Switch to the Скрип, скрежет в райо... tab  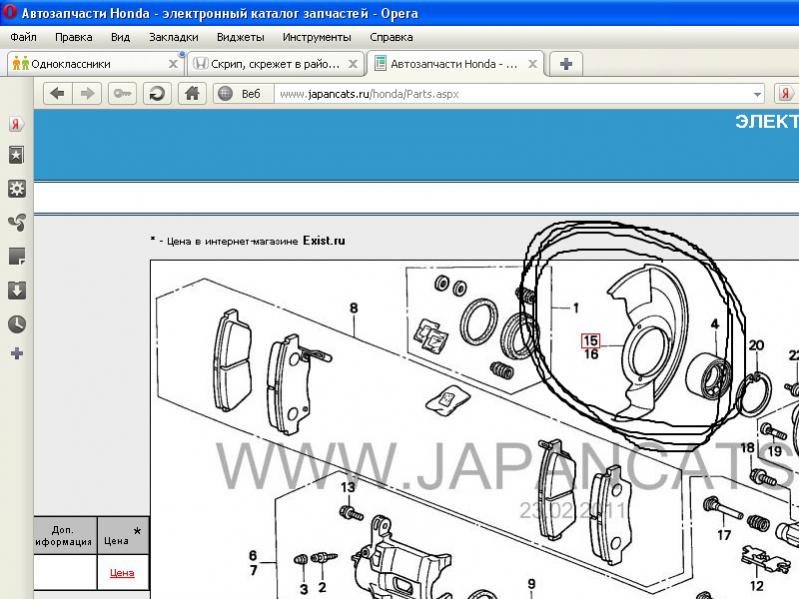click(x=276, y=64)
